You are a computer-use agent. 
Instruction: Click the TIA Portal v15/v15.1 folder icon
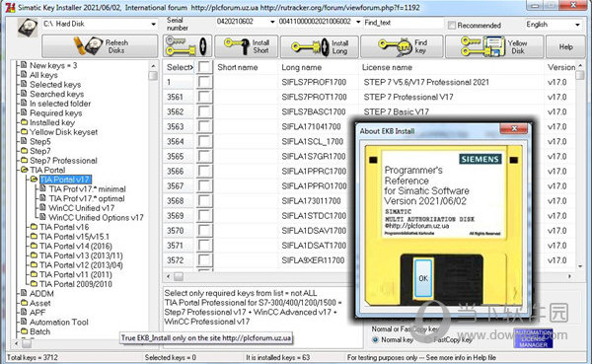[34, 236]
